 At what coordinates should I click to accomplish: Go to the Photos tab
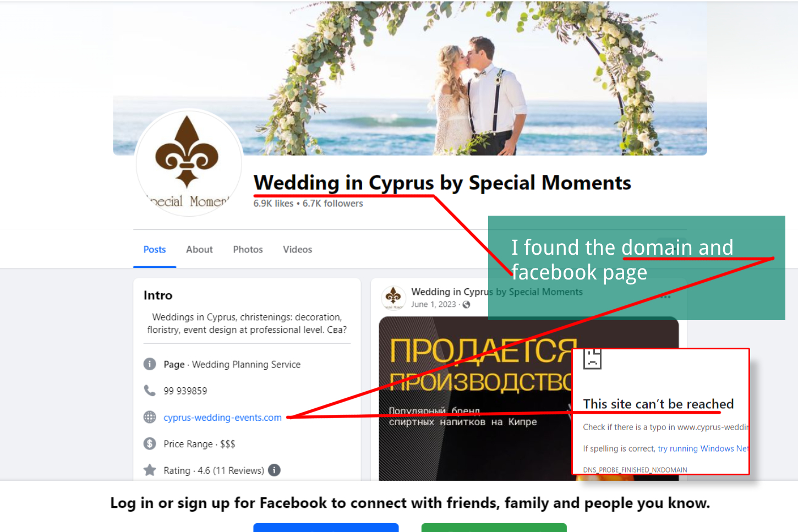(x=248, y=250)
